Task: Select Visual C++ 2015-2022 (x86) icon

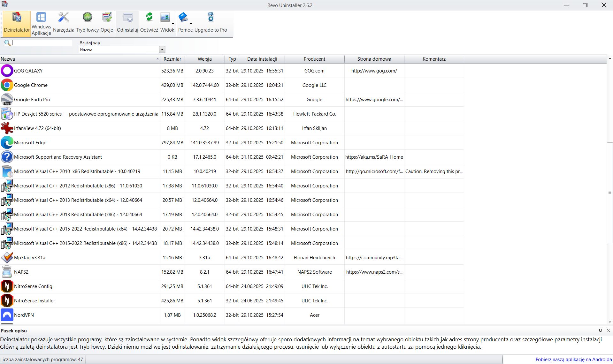Action: [x=7, y=243]
